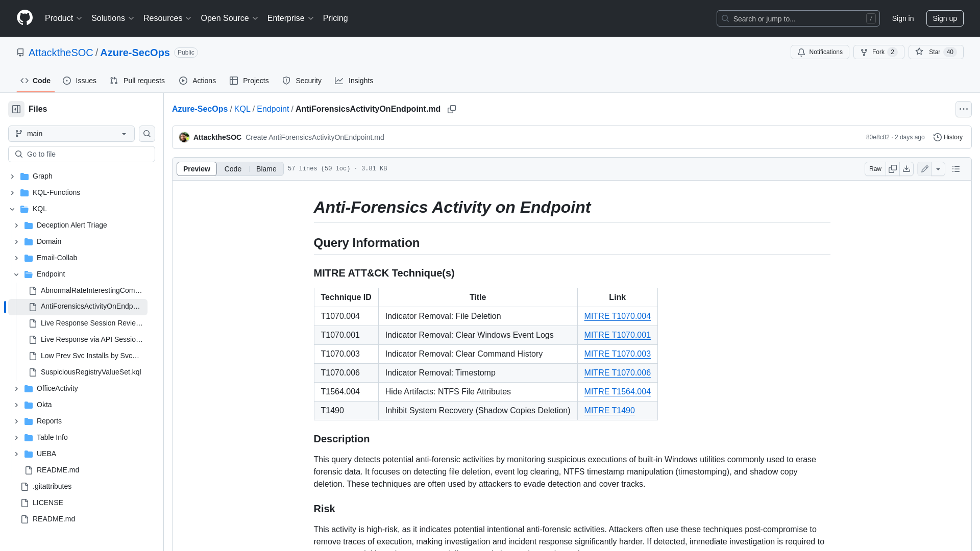Screen dimensions: 980x551
Task: Click the Notifications bell button
Action: (820, 52)
